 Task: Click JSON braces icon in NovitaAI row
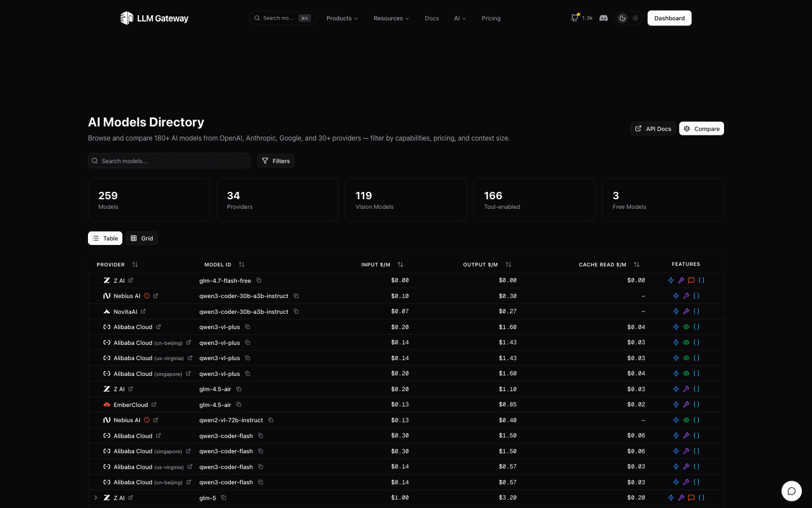[x=696, y=312]
